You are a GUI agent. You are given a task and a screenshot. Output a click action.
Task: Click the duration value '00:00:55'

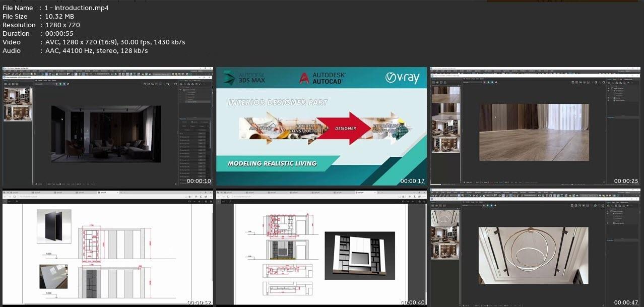(59, 33)
